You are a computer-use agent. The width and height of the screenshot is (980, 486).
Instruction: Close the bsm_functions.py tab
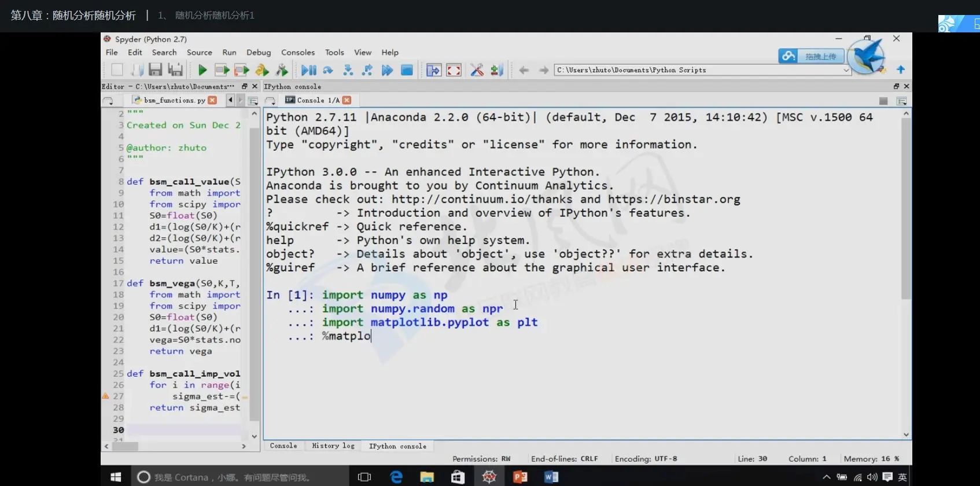pyautogui.click(x=212, y=100)
